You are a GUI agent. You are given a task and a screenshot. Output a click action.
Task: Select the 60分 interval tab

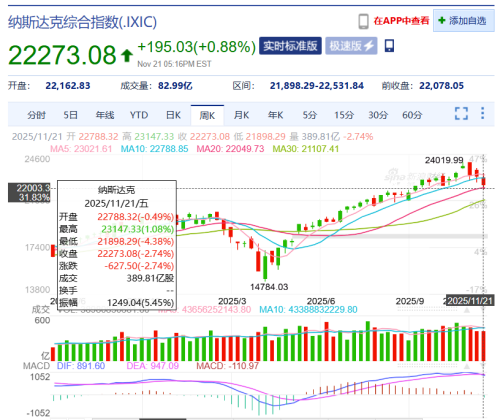point(412,115)
